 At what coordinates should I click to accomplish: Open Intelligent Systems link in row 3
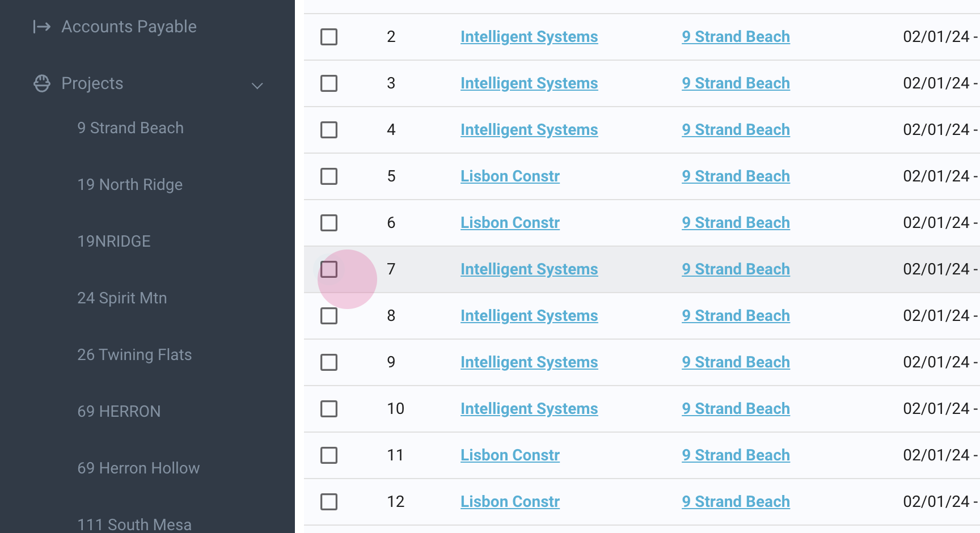tap(529, 83)
